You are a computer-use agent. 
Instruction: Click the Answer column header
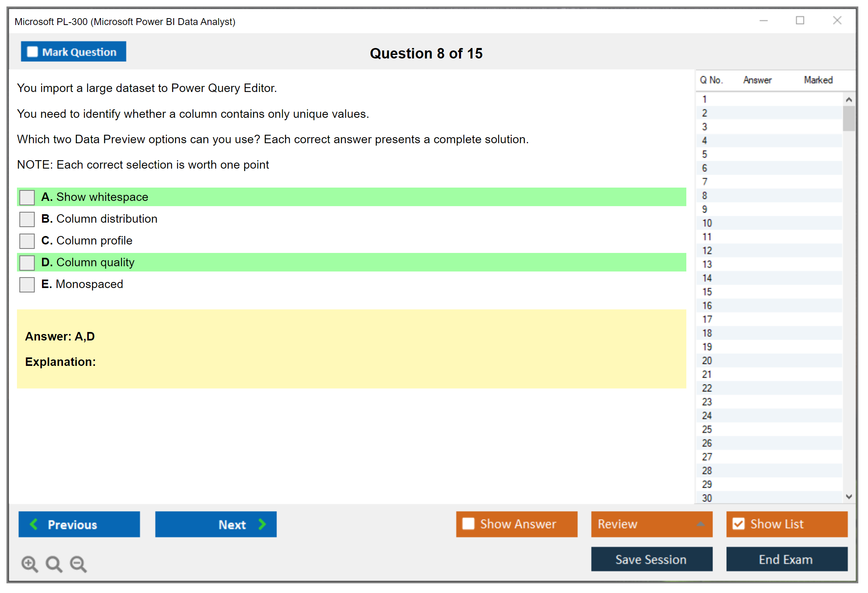point(757,80)
